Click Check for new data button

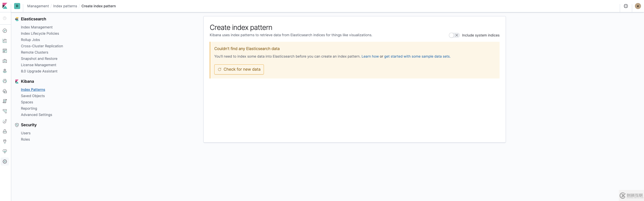pyautogui.click(x=239, y=69)
